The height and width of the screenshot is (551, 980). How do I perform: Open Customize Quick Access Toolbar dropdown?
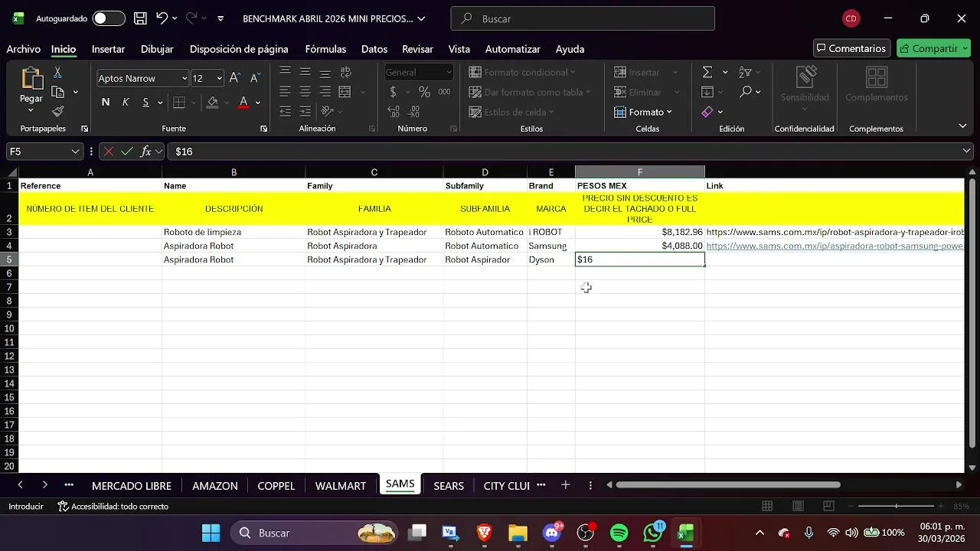click(x=220, y=18)
